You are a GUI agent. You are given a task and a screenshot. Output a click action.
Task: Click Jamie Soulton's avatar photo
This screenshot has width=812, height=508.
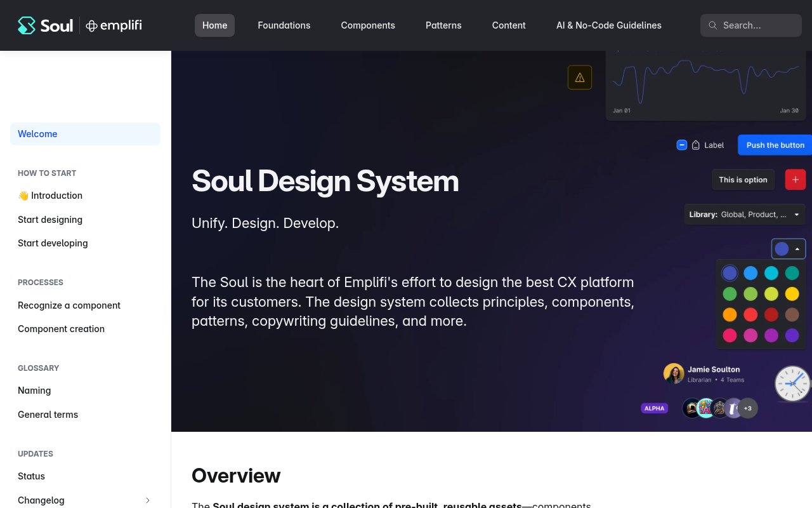coord(674,373)
